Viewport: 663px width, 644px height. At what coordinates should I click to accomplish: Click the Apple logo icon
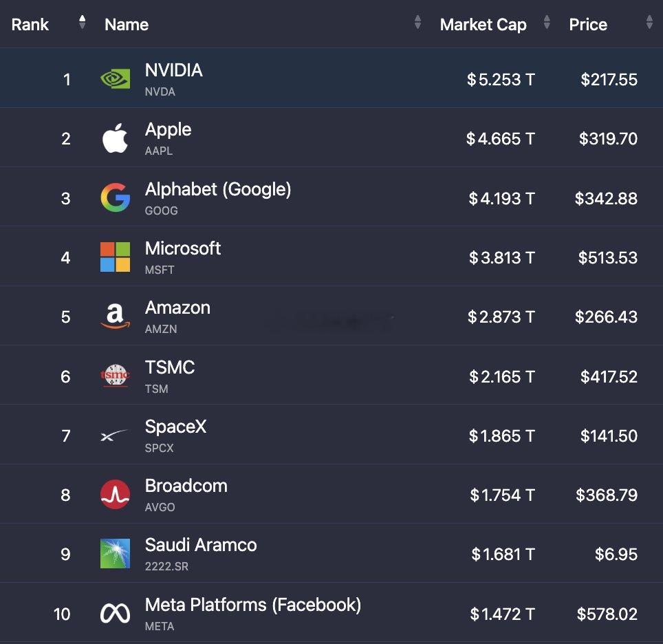tap(115, 138)
